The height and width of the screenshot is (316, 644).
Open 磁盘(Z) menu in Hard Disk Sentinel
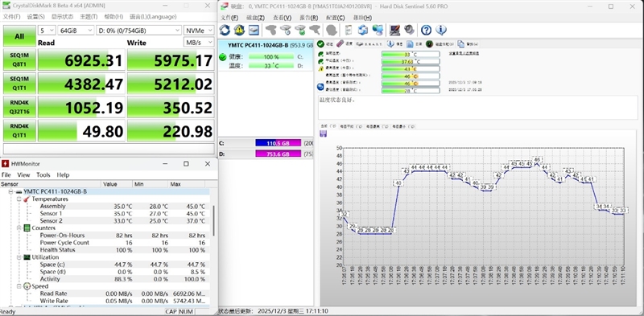(x=255, y=18)
